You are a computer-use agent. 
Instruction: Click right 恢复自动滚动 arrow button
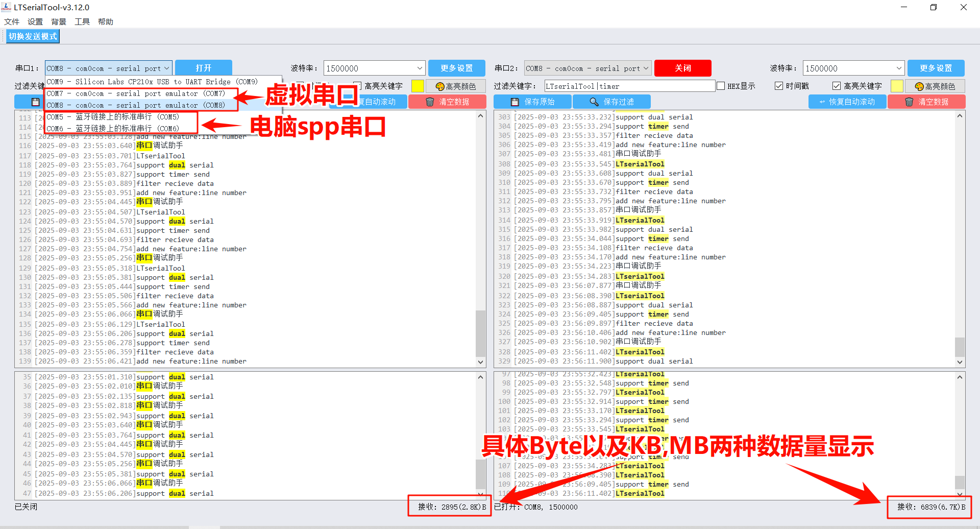tap(847, 102)
